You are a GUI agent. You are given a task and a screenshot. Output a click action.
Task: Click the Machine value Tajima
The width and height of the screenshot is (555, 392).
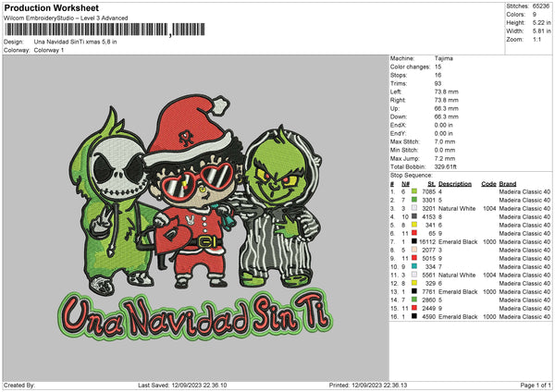pos(443,58)
